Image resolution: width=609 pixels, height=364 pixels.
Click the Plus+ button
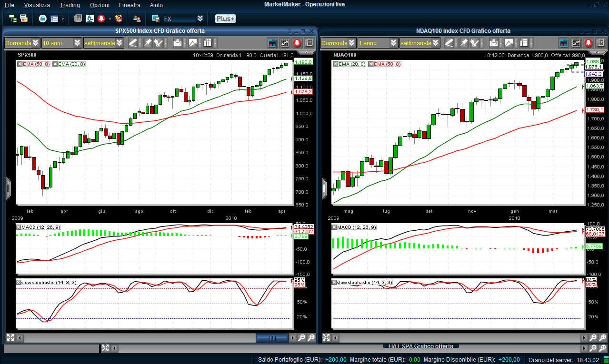click(x=225, y=19)
